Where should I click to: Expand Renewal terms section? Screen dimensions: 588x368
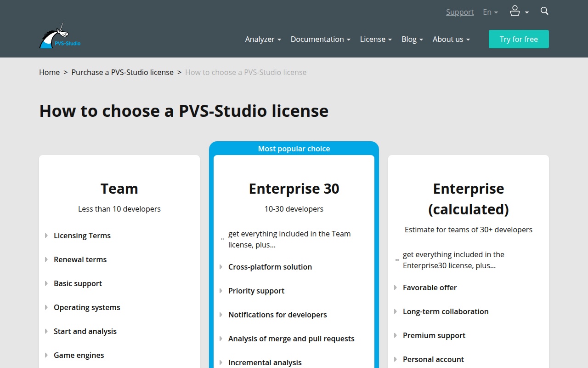point(80,259)
